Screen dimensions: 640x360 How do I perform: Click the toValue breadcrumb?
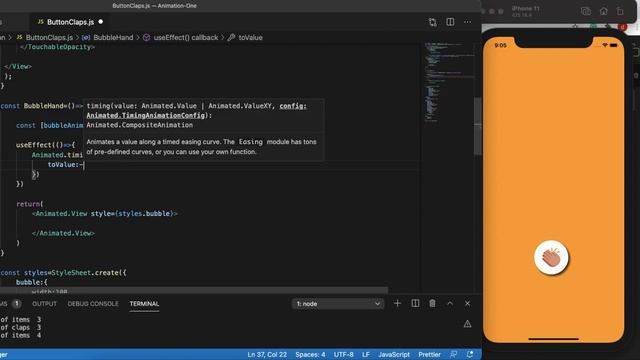pyautogui.click(x=250, y=38)
